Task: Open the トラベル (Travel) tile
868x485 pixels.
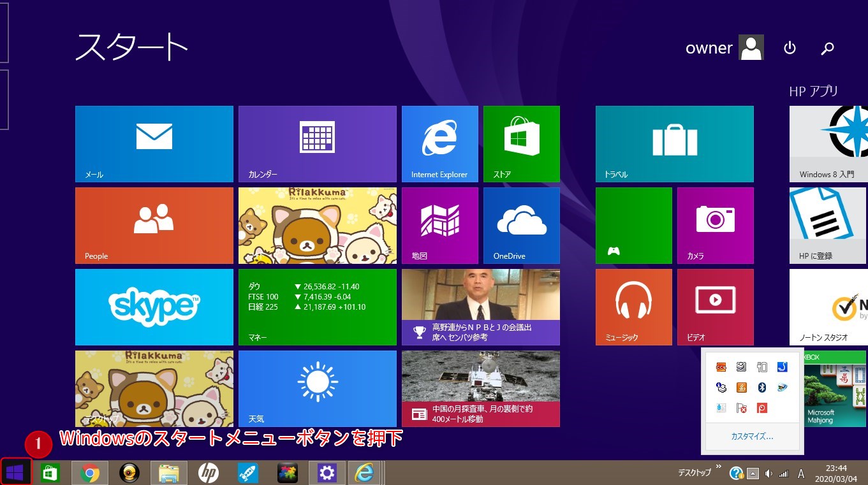Action: point(675,144)
